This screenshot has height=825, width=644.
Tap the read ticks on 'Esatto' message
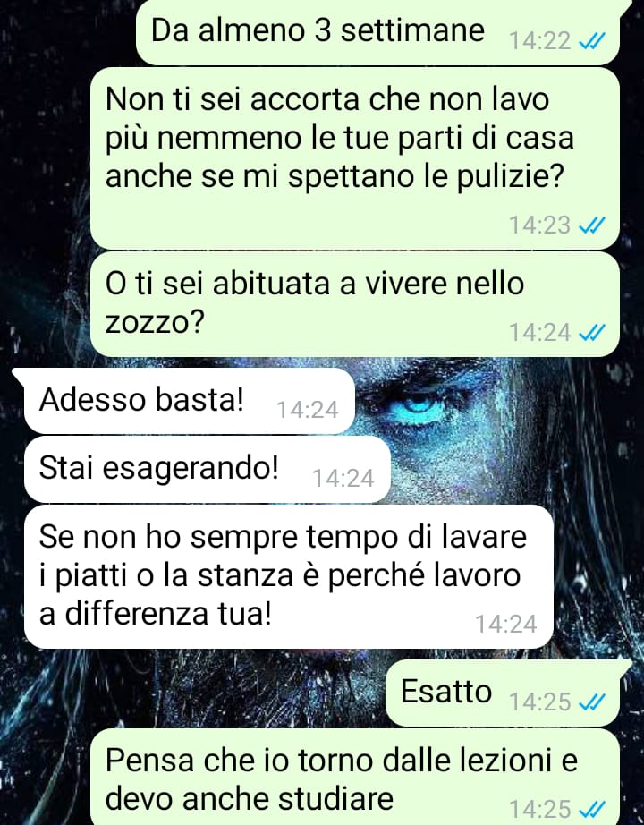tap(592, 702)
